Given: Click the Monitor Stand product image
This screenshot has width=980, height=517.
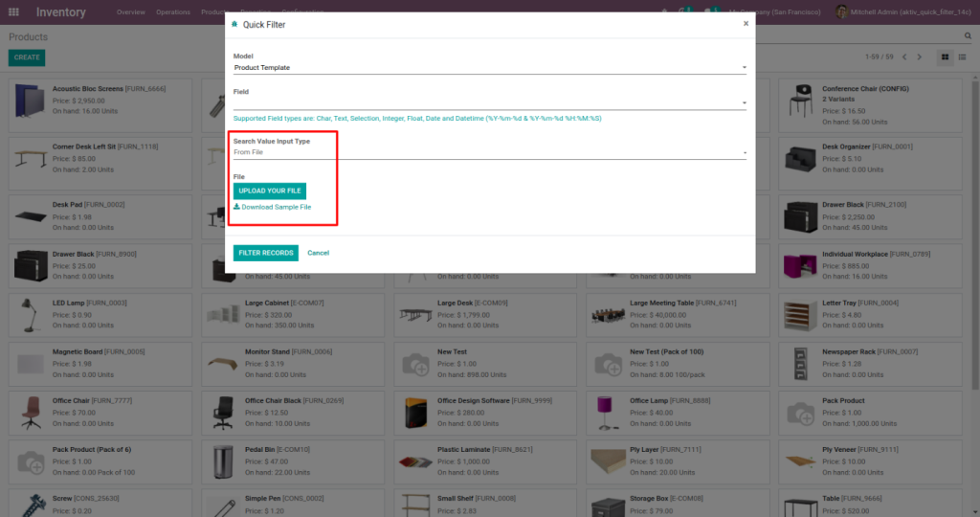Looking at the screenshot, I should point(223,364).
